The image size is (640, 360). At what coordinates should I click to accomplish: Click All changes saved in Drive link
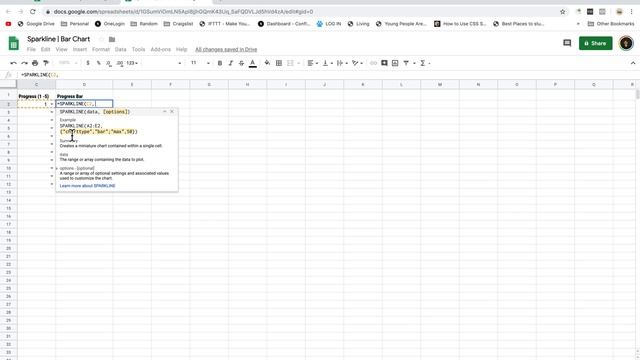click(x=226, y=49)
